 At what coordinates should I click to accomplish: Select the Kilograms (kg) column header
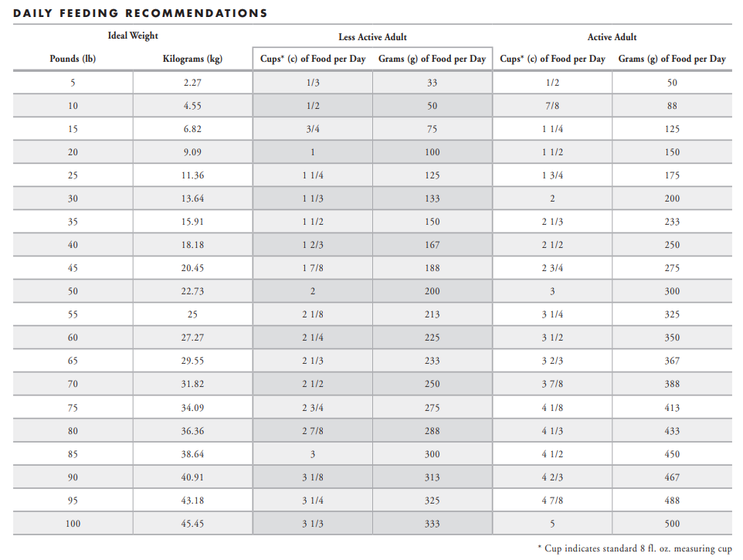(x=192, y=59)
